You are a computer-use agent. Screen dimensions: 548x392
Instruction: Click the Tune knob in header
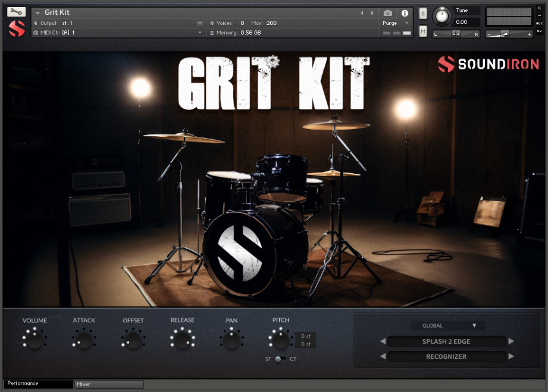(441, 16)
